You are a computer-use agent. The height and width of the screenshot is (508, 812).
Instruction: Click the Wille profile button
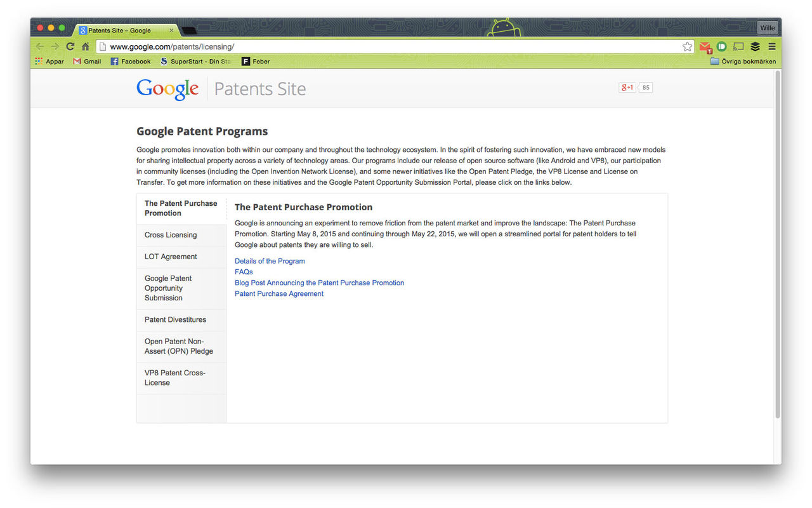768,28
